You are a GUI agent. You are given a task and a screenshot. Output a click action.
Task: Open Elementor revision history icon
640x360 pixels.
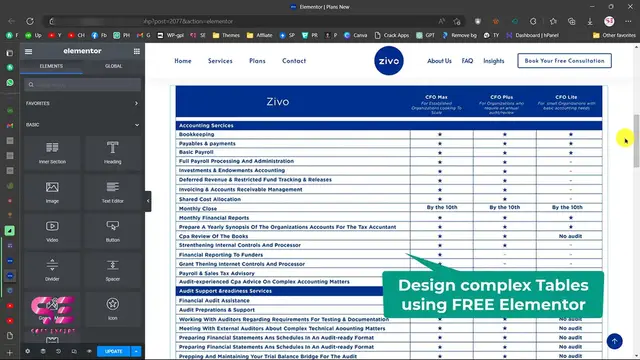pyautogui.click(x=58, y=351)
